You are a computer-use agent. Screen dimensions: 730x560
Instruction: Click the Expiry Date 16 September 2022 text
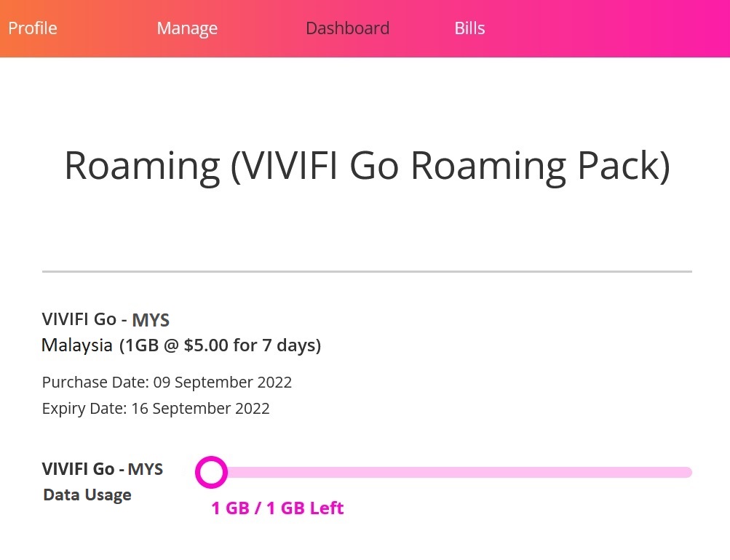pyautogui.click(x=156, y=409)
